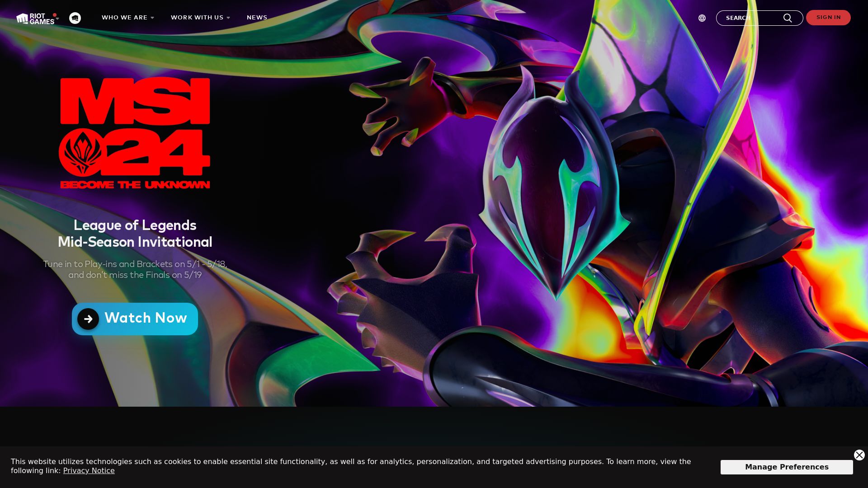Expand the Who We Are dropdown arrow
This screenshot has height=488, width=868.
(152, 18)
